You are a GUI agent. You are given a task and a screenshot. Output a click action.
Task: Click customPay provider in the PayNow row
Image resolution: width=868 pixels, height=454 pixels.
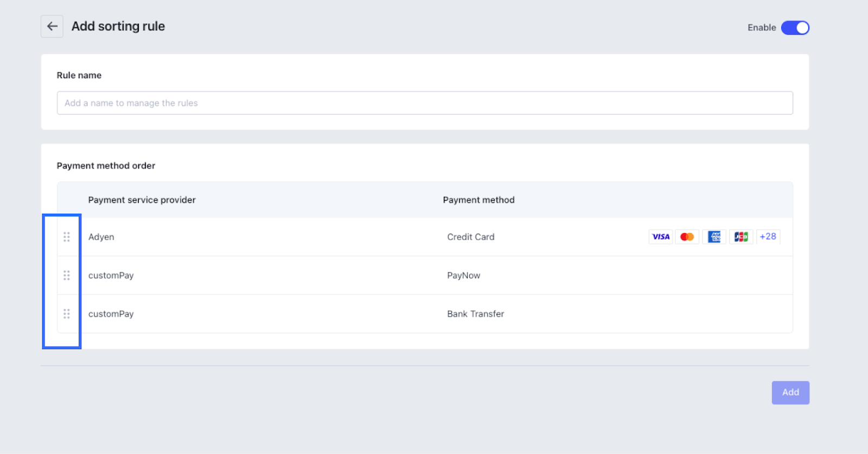coord(111,276)
